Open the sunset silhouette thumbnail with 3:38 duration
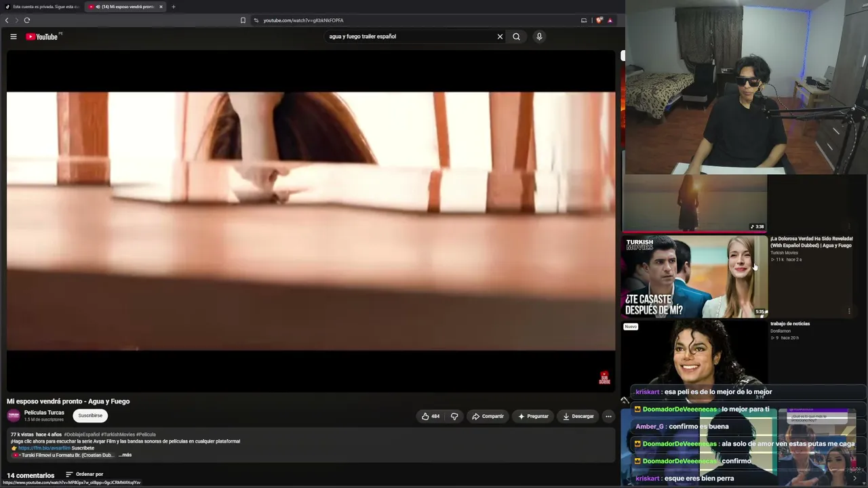This screenshot has height=488, width=868. click(x=695, y=203)
